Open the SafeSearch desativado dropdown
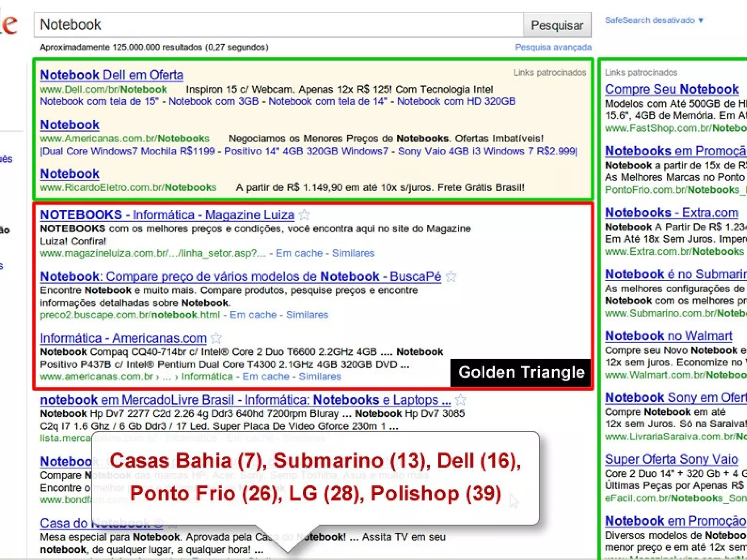747x560 pixels. [654, 20]
